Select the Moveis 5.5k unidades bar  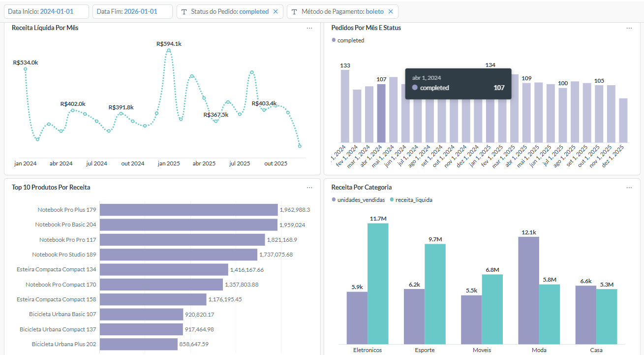471,320
